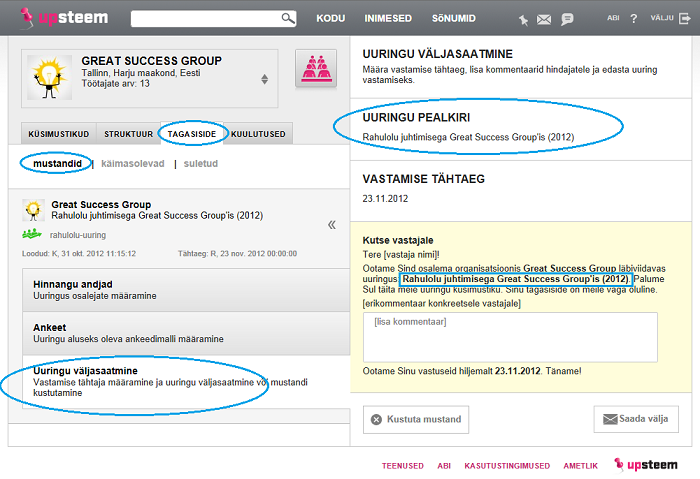Image resolution: width=700 pixels, height=479 pixels.
Task: Collapse survey with double chevron icon
Action: click(x=332, y=225)
